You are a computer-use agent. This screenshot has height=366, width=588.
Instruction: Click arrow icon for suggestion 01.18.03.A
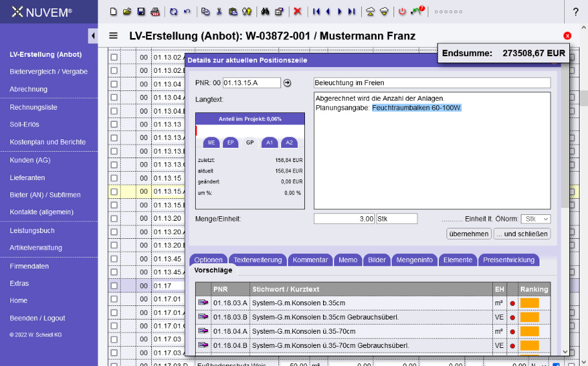point(203,303)
